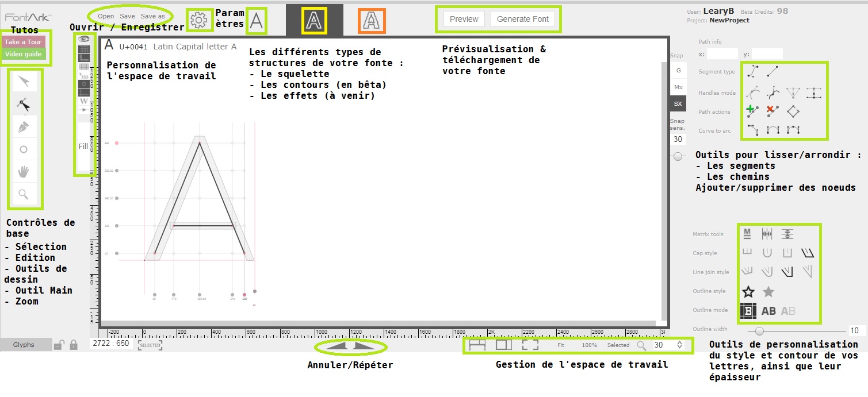Select the magnifier Zoom tool
This screenshot has height=397, width=868.
tap(24, 194)
